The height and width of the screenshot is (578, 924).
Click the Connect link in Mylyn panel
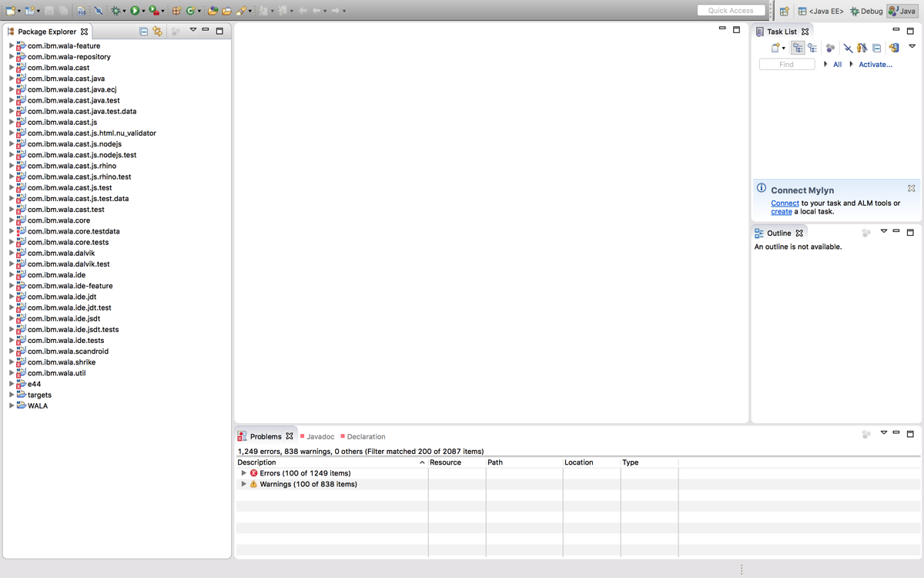click(785, 203)
